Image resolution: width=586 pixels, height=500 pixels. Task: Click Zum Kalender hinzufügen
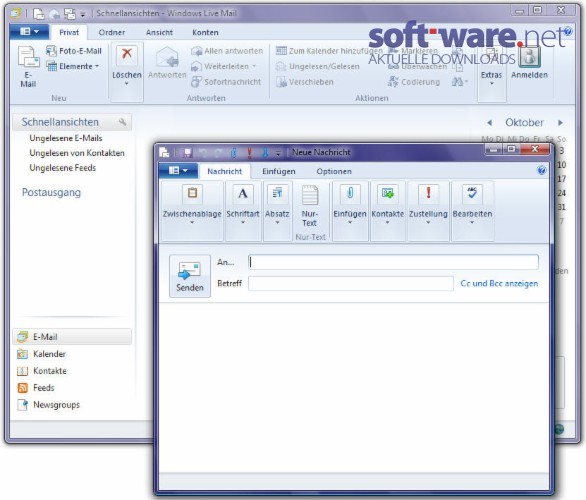(x=329, y=51)
